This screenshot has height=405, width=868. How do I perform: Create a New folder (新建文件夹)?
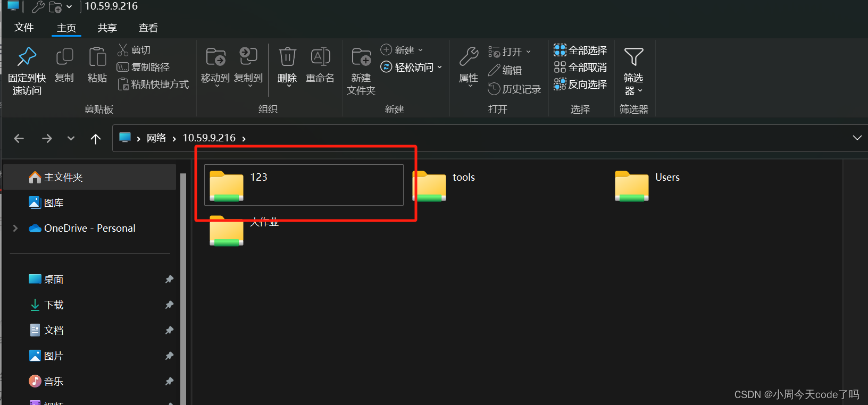pyautogui.click(x=361, y=71)
